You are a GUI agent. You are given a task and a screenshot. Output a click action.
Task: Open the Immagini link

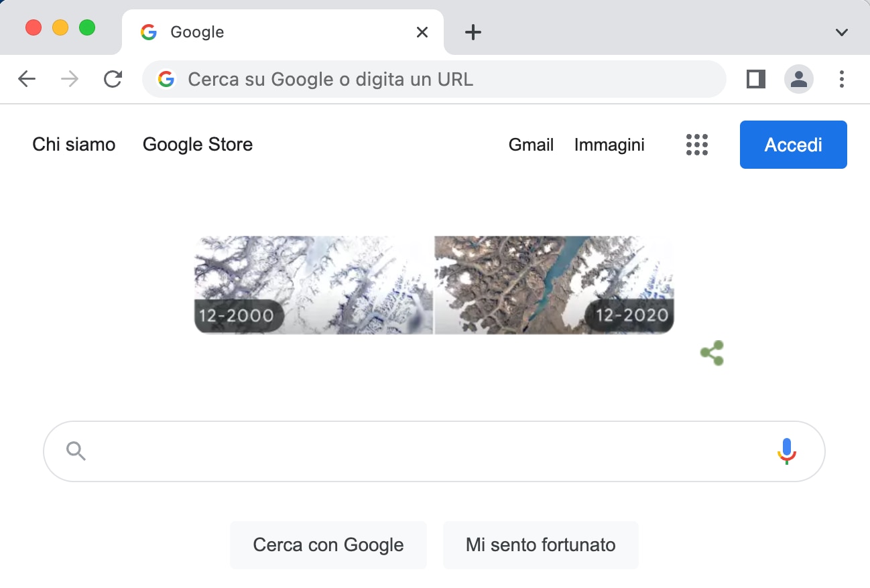coord(609,145)
